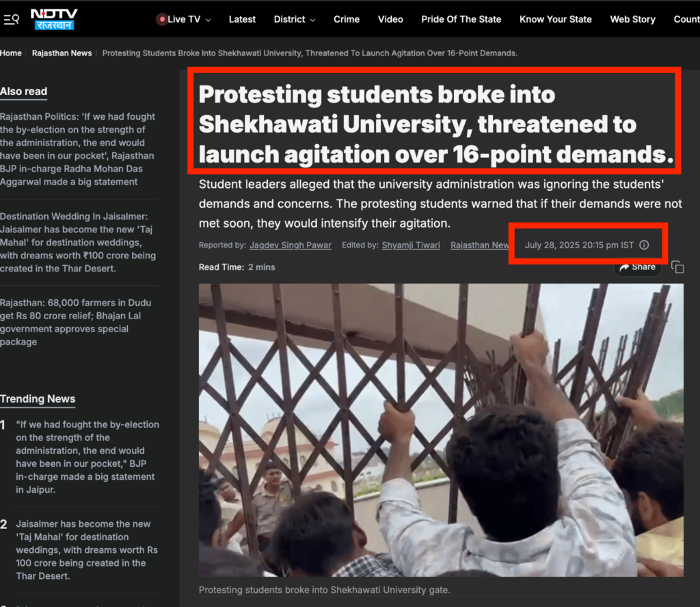
Task: Open the Crime section
Action: [347, 19]
